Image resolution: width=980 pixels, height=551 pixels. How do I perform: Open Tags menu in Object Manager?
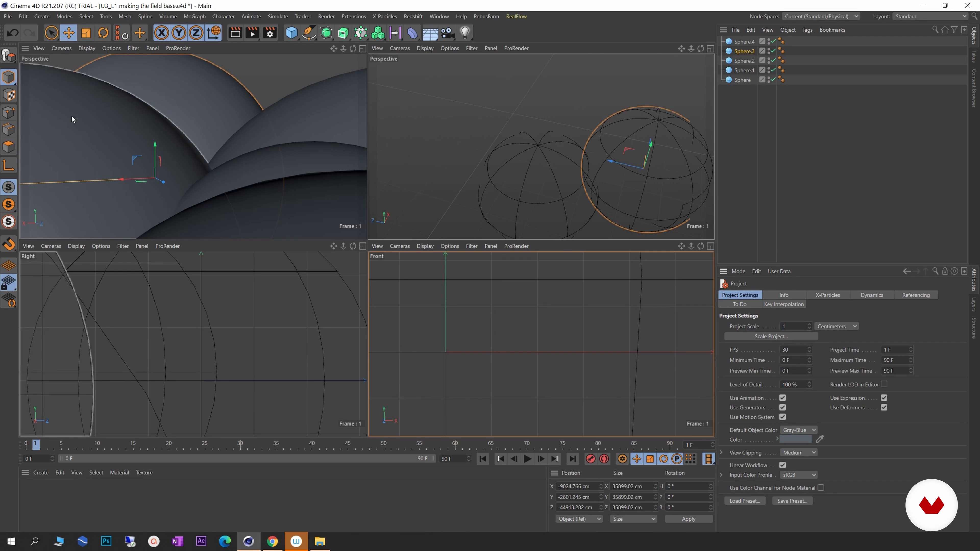point(807,30)
